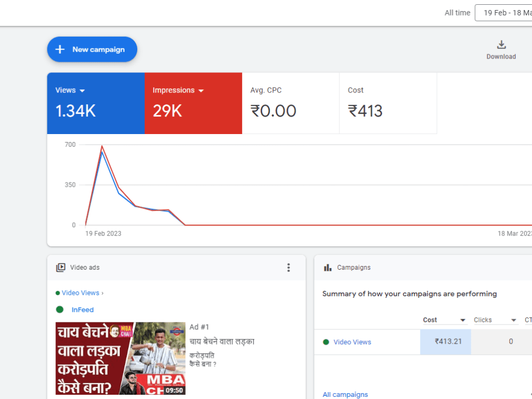Open the Video Views link in Video ads
532x399 pixels.
tap(80, 293)
